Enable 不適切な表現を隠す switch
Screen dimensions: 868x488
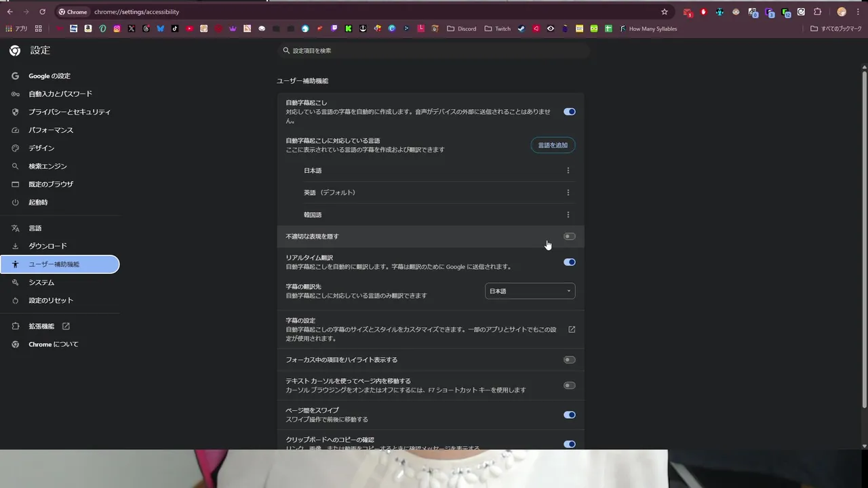pos(570,237)
